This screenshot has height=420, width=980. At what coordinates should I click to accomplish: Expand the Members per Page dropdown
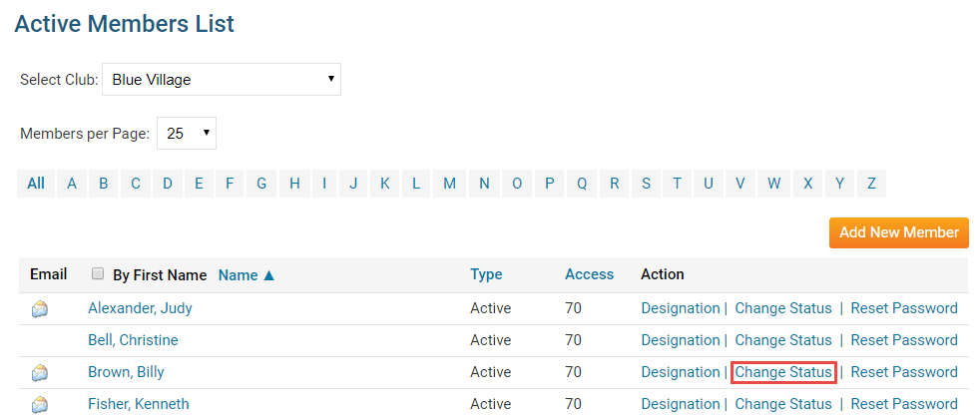[x=187, y=133]
